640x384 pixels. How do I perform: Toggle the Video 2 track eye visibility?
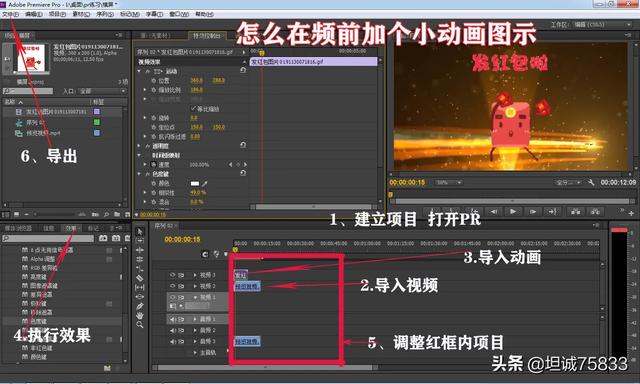173,286
